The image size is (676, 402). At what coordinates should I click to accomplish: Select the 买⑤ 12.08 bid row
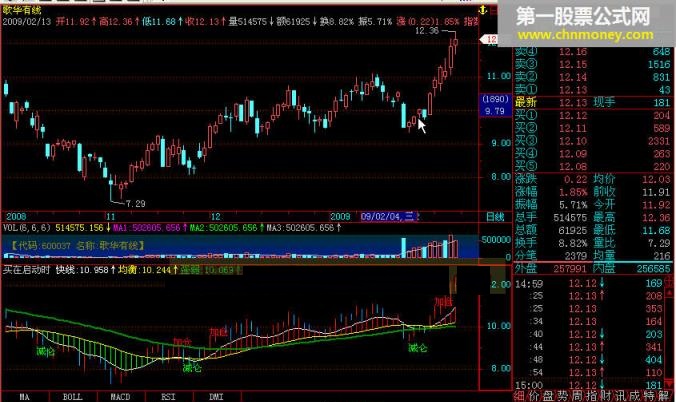tap(593, 166)
